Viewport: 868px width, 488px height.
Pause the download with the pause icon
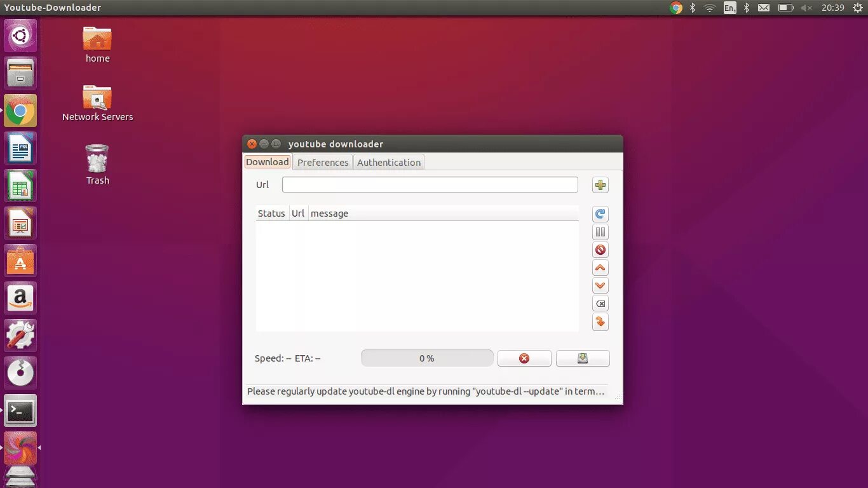tap(600, 232)
